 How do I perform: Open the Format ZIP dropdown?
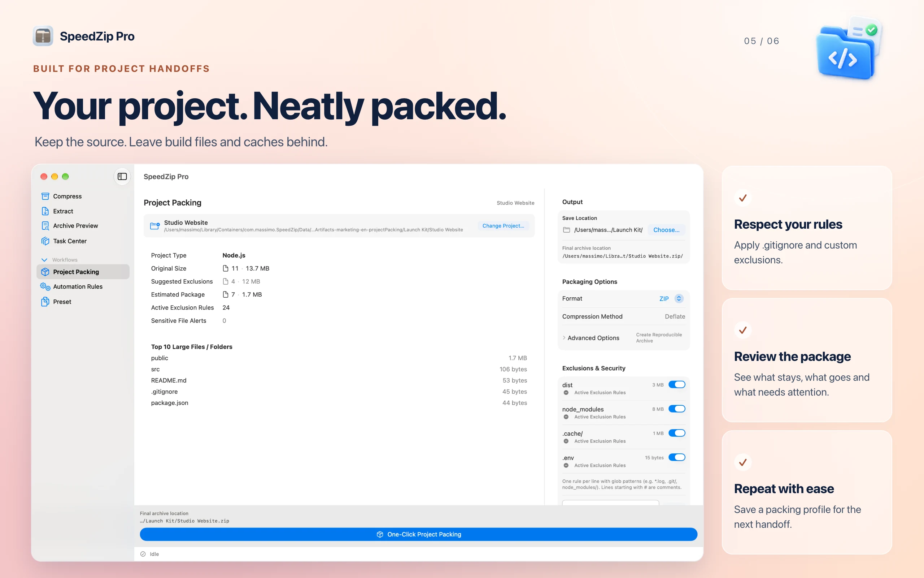tap(671, 298)
